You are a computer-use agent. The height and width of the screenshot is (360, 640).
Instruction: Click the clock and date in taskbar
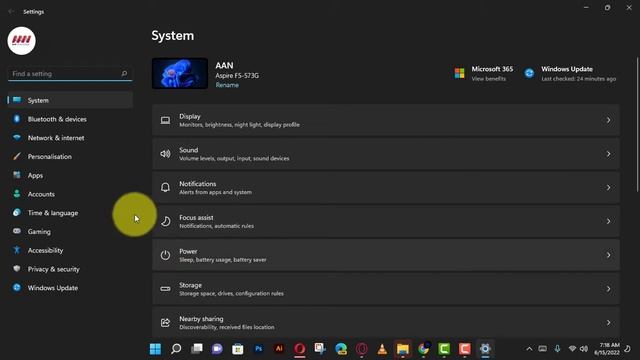coord(607,349)
